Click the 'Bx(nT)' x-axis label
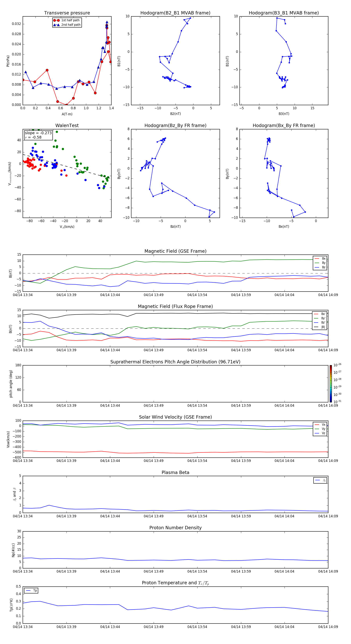This screenshot has width=351, height=644. [284, 227]
